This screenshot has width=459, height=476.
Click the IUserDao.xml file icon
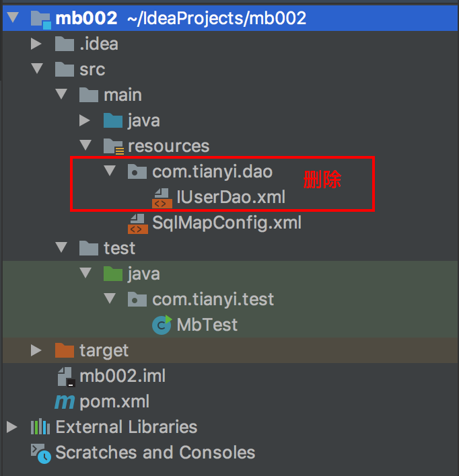click(162, 196)
